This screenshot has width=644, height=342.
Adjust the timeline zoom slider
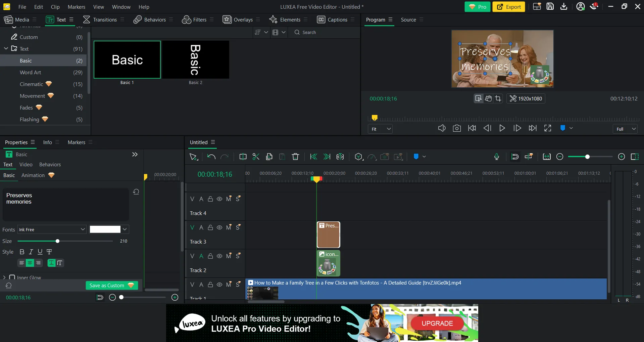coord(588,157)
